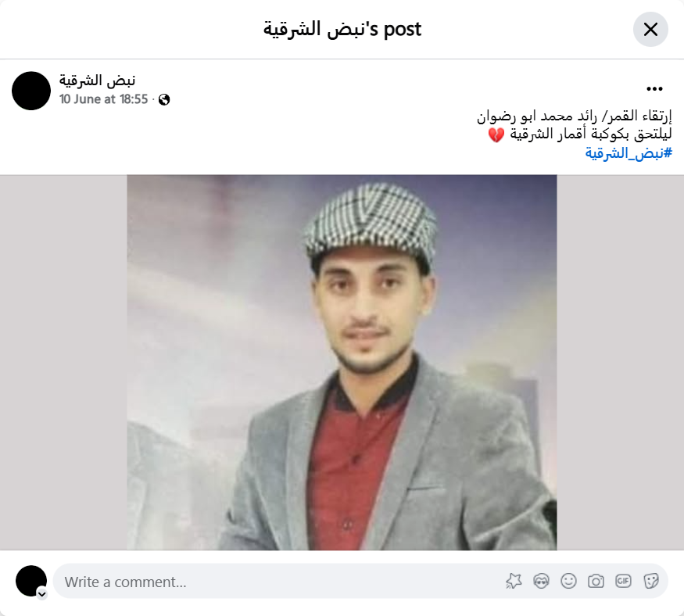Click the dialog title نبض الشرقية's post
684x616 pixels.
click(x=342, y=29)
